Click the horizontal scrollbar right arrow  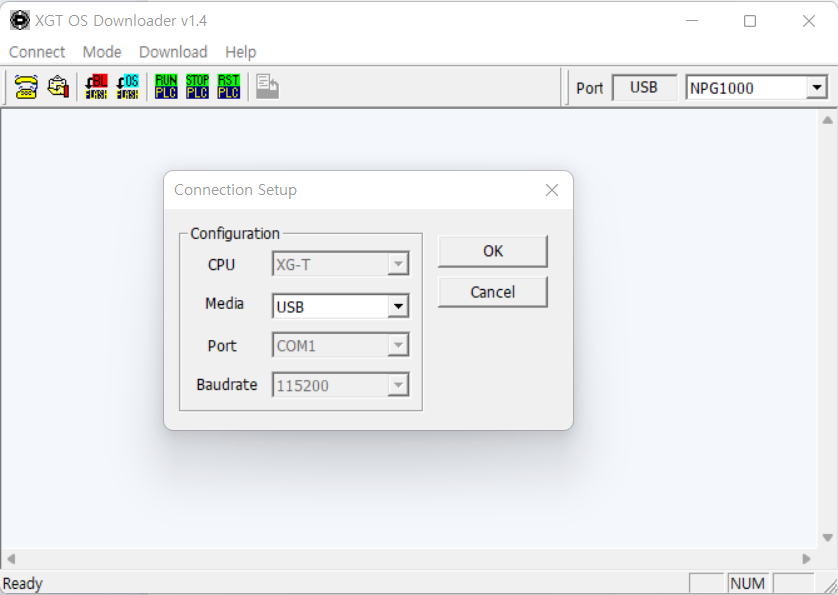point(806,559)
